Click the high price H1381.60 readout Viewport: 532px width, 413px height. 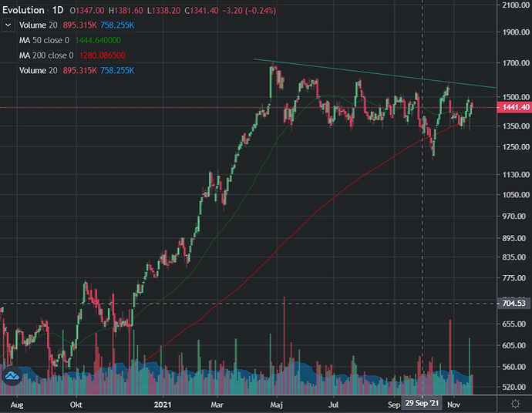pyautogui.click(x=126, y=11)
